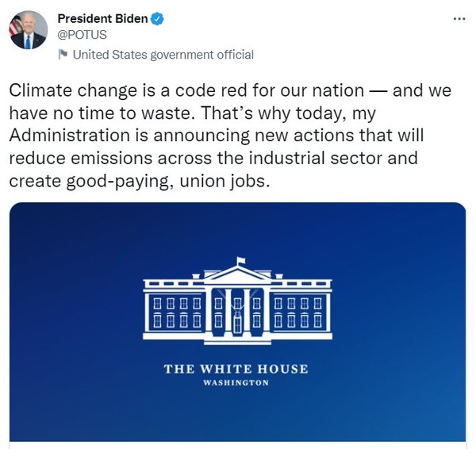
Task: Open the three-dot more options menu
Action: click(459, 18)
